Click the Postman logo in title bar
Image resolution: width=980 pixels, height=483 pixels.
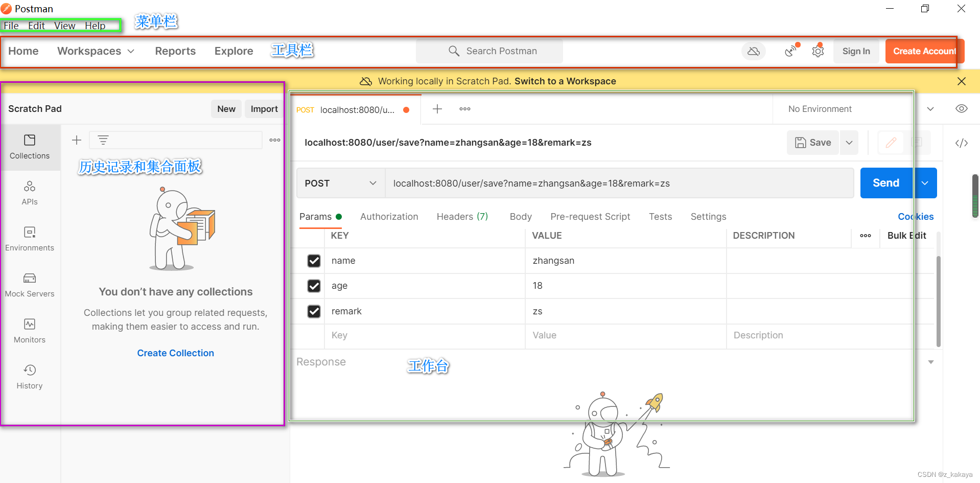[x=6, y=9]
